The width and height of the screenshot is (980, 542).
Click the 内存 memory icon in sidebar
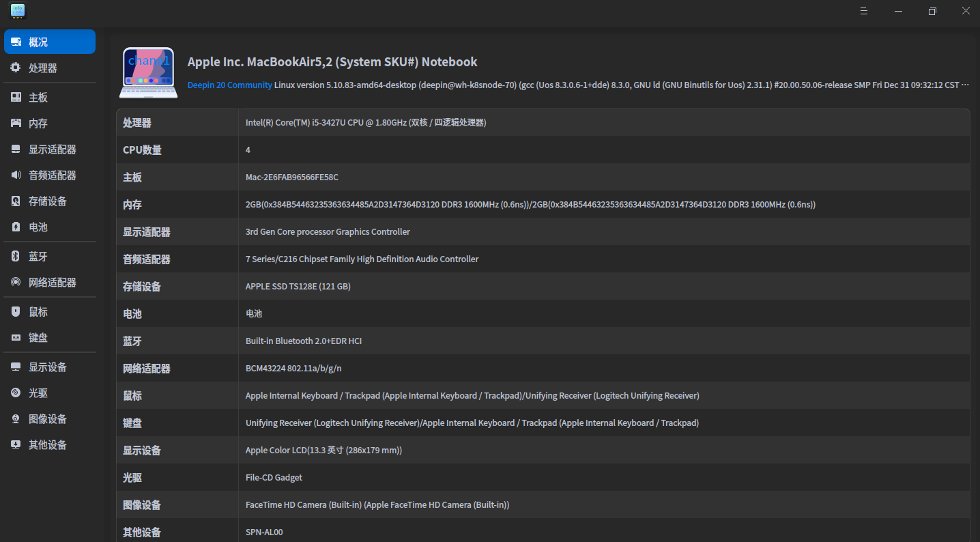click(x=16, y=124)
